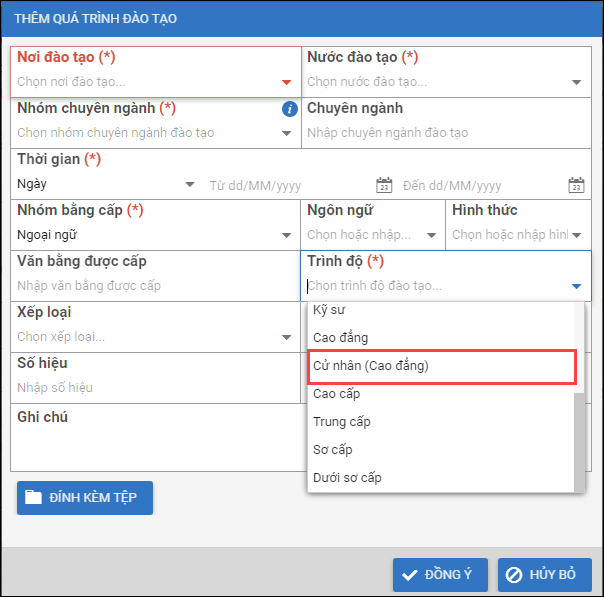Viewport: 604px width, 597px height.
Task: Expand the Nơi đào tạo dropdown
Action: (x=287, y=83)
